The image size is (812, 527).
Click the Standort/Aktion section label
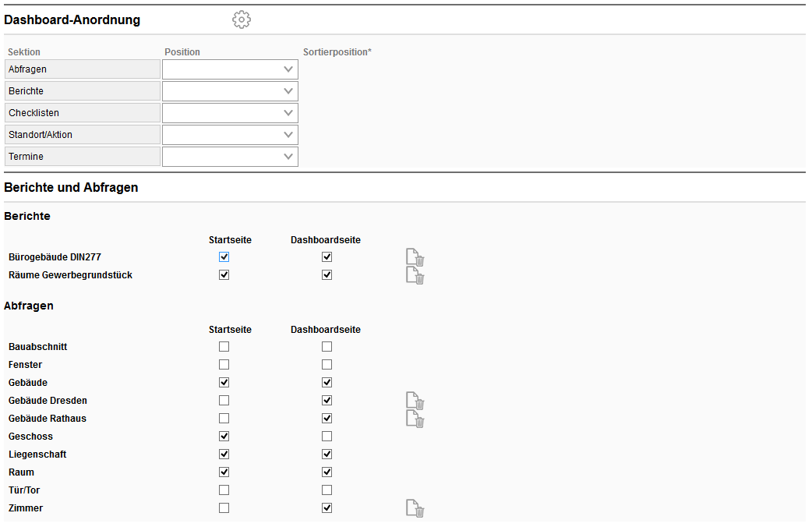pos(82,134)
